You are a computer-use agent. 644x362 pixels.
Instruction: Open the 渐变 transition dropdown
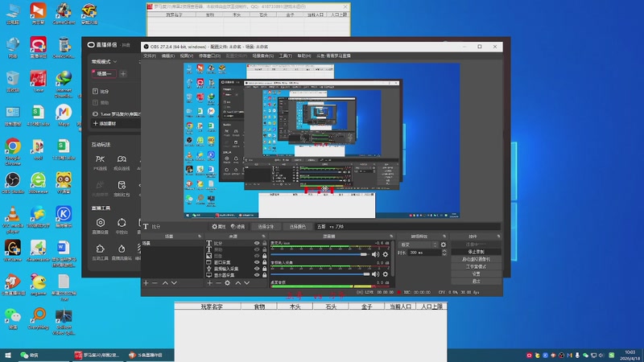click(x=419, y=245)
